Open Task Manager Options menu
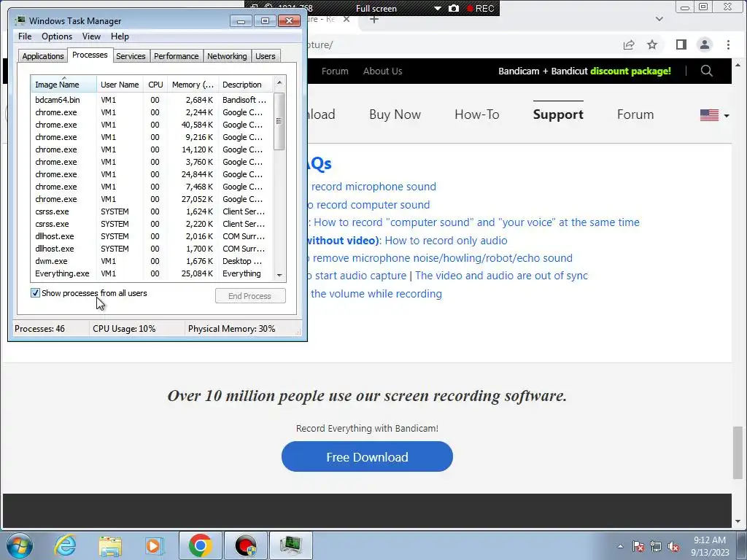Image resolution: width=747 pixels, height=560 pixels. pos(57,36)
